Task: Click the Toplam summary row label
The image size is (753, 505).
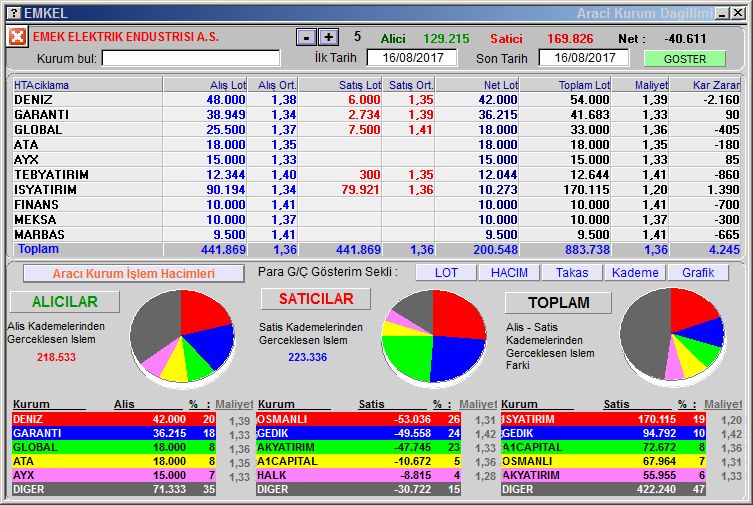Action: (x=38, y=249)
